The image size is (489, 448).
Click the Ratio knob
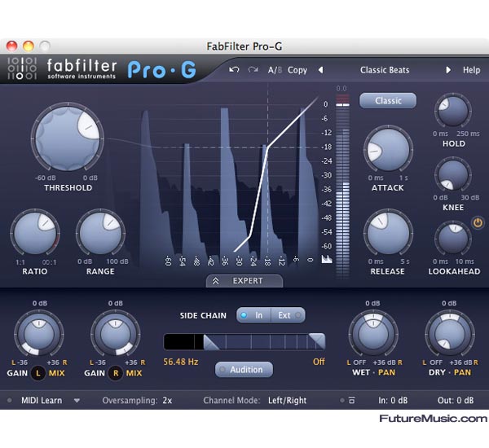(x=35, y=233)
